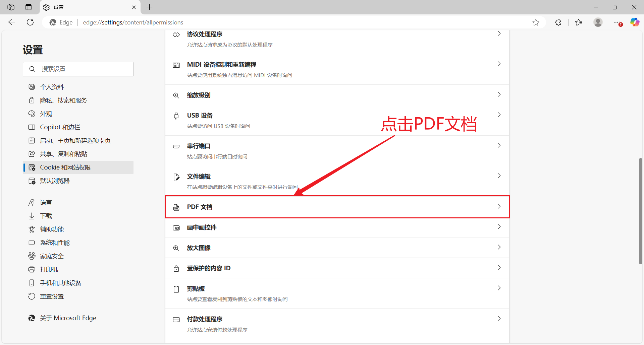
Task: Click the 搜索设置 search field
Action: tap(78, 69)
